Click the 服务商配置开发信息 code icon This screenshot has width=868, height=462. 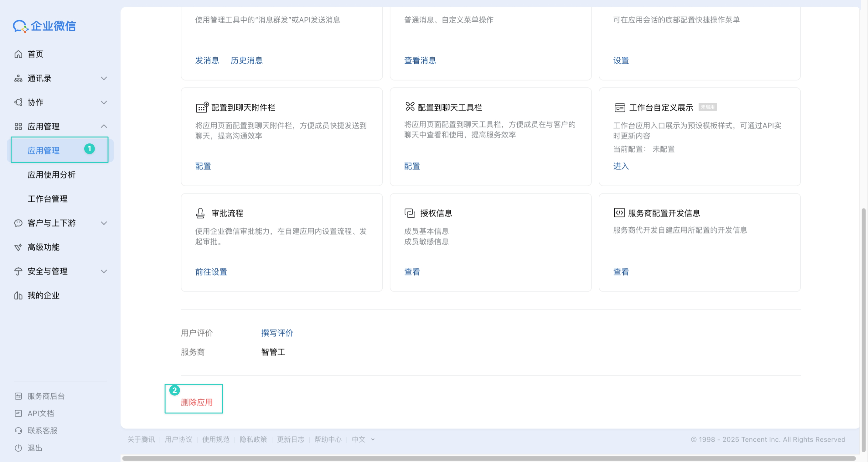click(619, 213)
